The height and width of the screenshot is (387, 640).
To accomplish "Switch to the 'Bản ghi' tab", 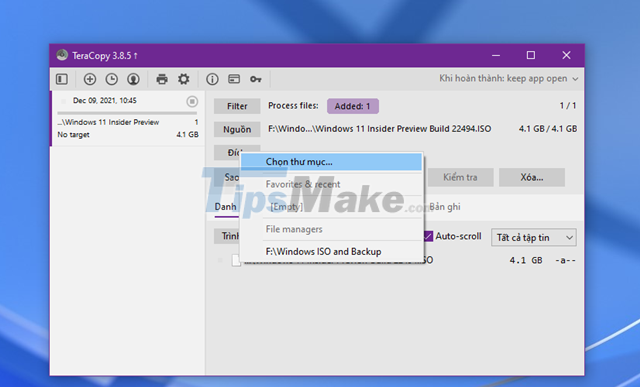I will pos(444,207).
